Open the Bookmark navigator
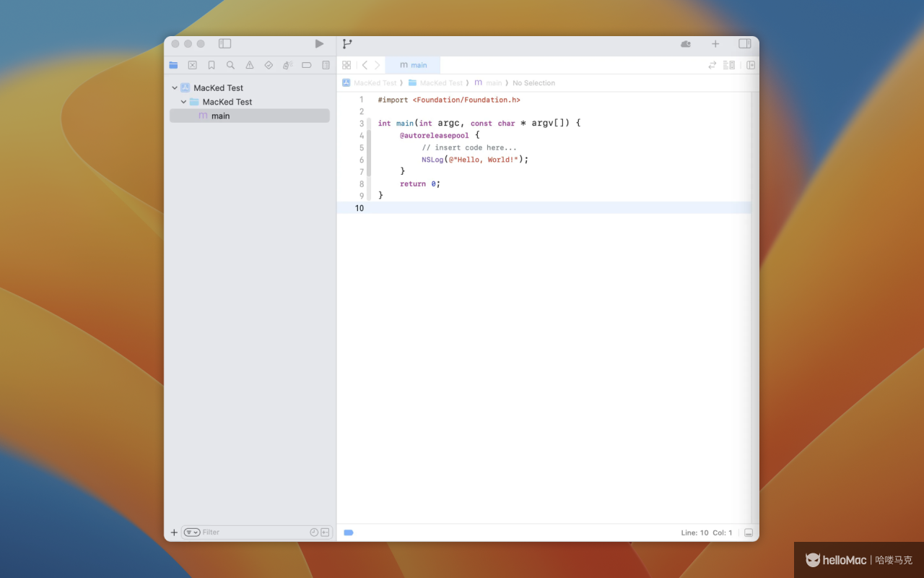This screenshot has height=578, width=924. [212, 65]
